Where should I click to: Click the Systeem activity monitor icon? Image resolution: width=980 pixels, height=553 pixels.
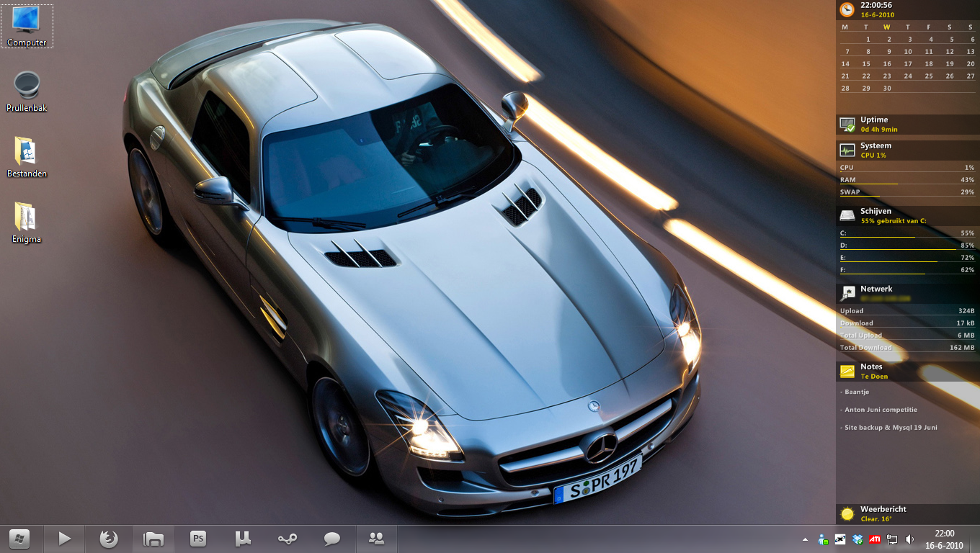(x=847, y=150)
